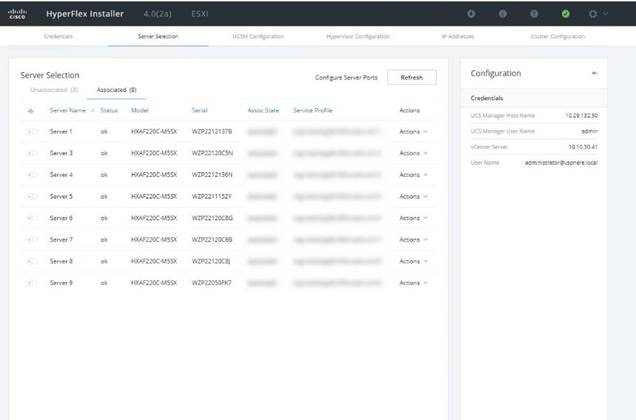The width and height of the screenshot is (636, 420).
Task: Click user name administrator@vsphere.local
Action: click(561, 163)
